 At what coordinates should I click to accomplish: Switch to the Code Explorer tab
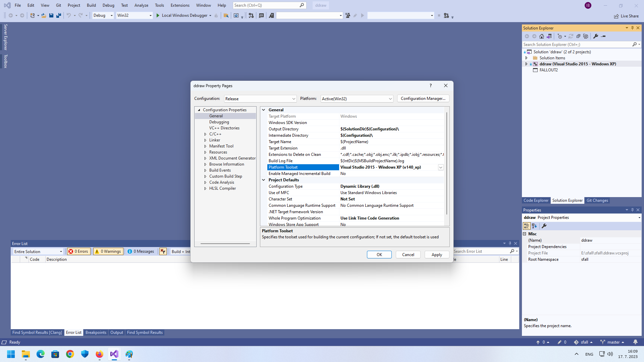click(536, 200)
